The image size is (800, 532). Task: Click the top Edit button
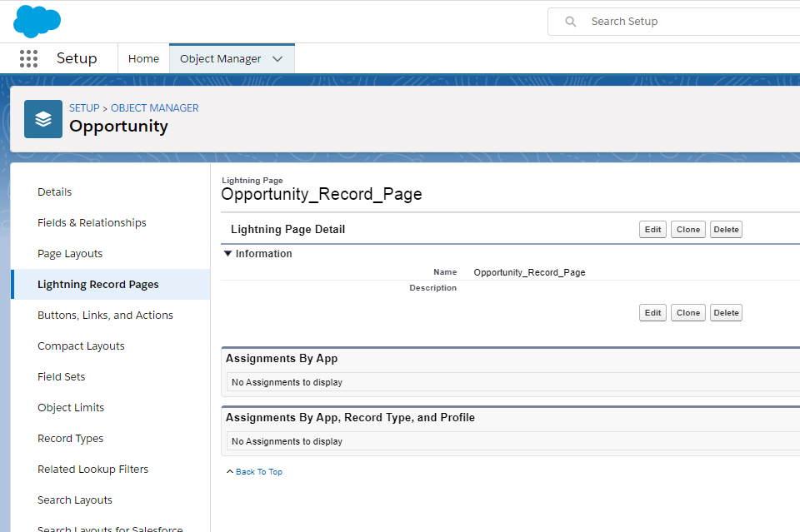(652, 230)
